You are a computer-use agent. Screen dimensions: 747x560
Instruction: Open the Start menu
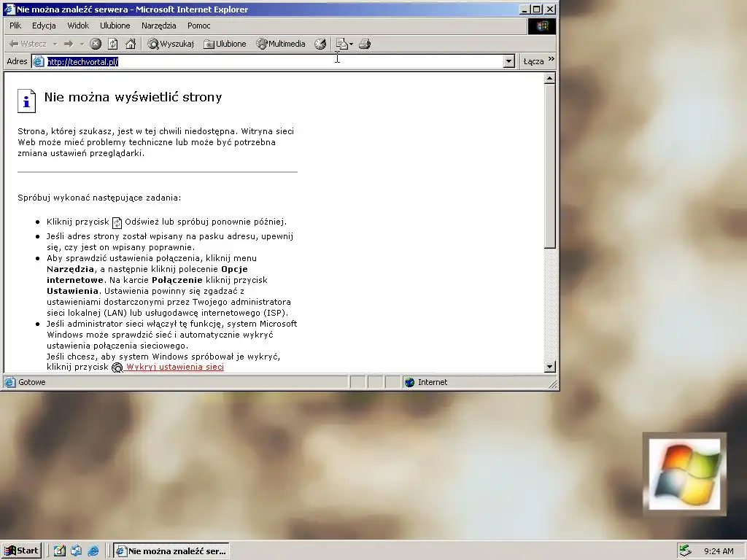pos(21,551)
